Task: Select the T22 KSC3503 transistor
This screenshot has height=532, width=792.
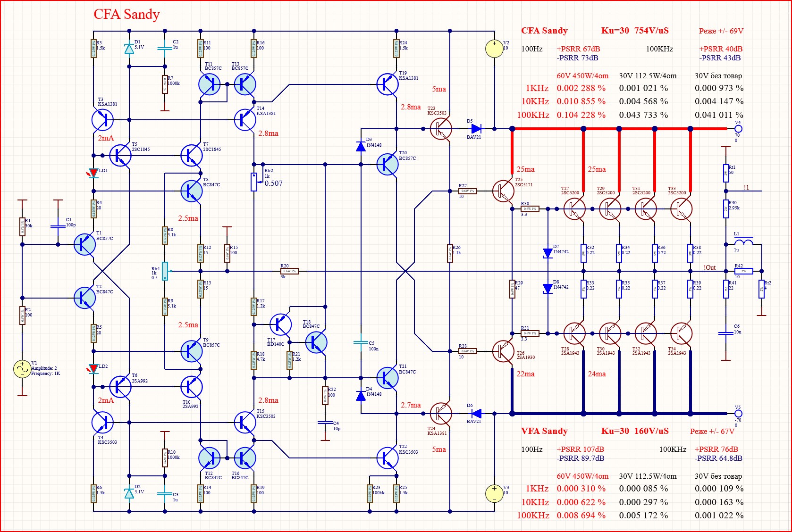Action: click(x=388, y=457)
